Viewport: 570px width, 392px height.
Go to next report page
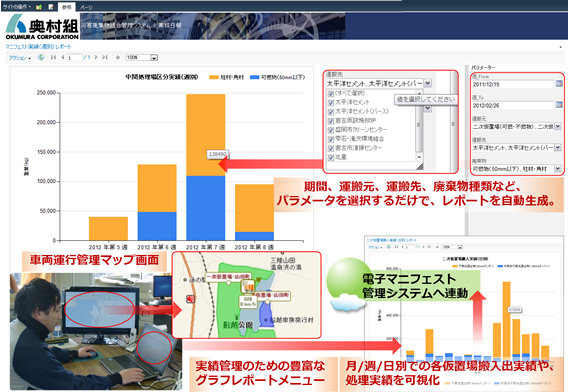tap(96, 57)
